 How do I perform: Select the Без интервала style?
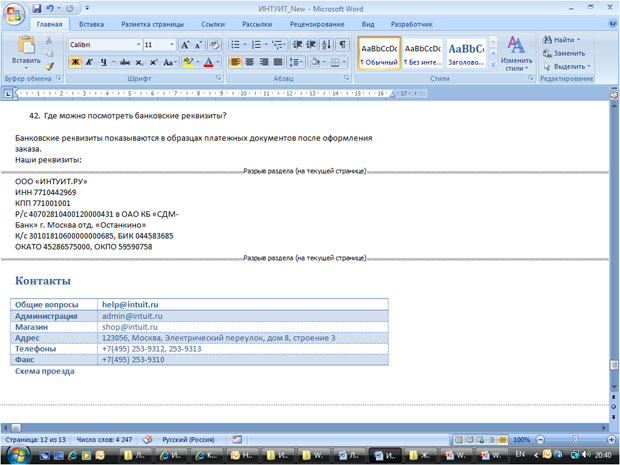pyautogui.click(x=423, y=53)
